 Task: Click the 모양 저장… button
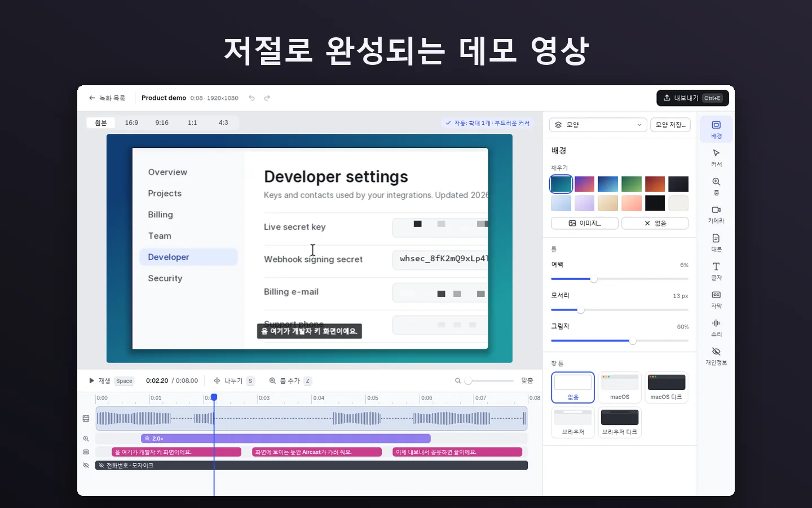click(x=670, y=125)
